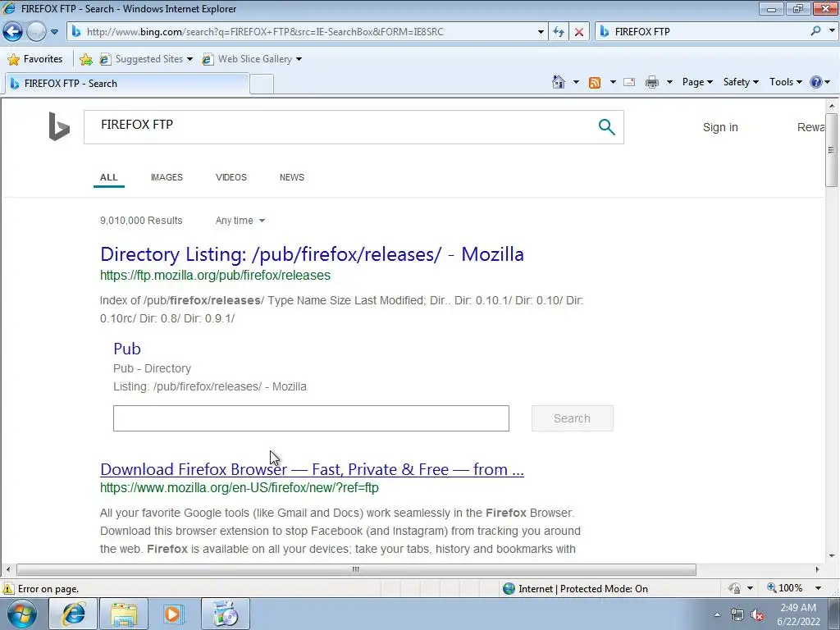Click the Read Mail icon
This screenshot has width=840, height=630.
[629, 83]
